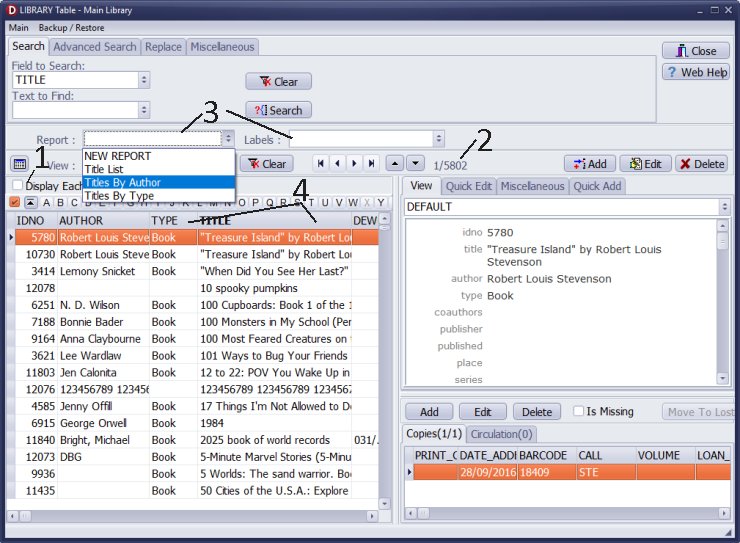Select Titles By Type report option

click(x=118, y=196)
